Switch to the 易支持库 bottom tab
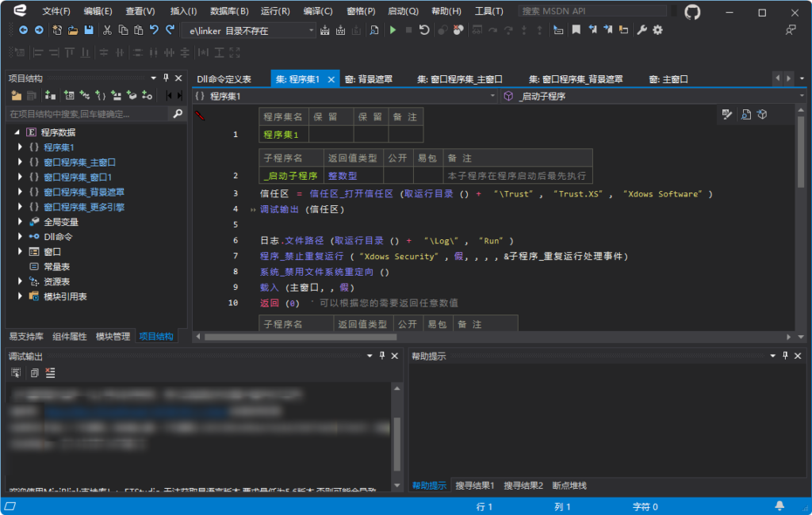The image size is (812, 515). click(26, 337)
